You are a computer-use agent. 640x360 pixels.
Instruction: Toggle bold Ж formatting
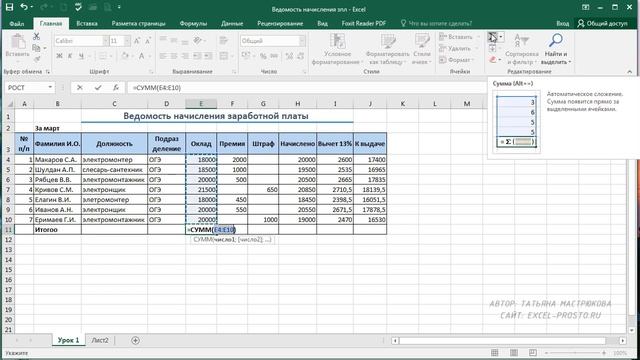point(60,56)
